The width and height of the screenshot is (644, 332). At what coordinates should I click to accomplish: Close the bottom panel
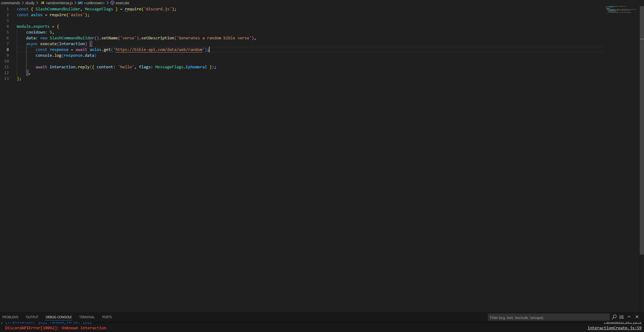coord(637,317)
